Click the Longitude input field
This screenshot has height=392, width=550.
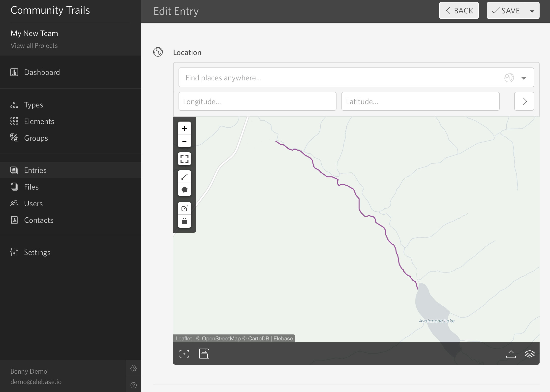point(257,101)
